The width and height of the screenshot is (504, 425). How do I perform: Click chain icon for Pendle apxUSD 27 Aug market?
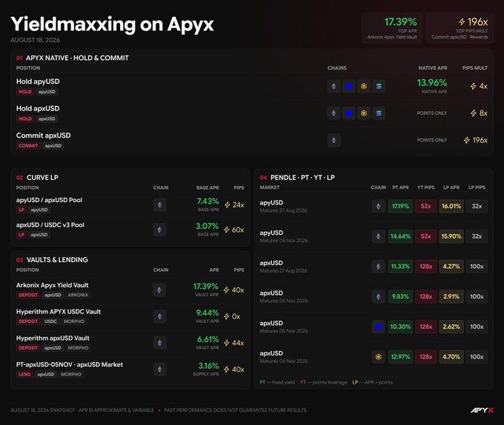tap(378, 267)
